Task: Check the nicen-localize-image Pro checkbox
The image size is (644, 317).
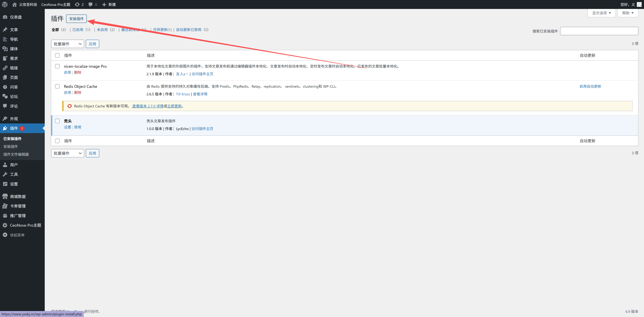Action: coord(57,66)
